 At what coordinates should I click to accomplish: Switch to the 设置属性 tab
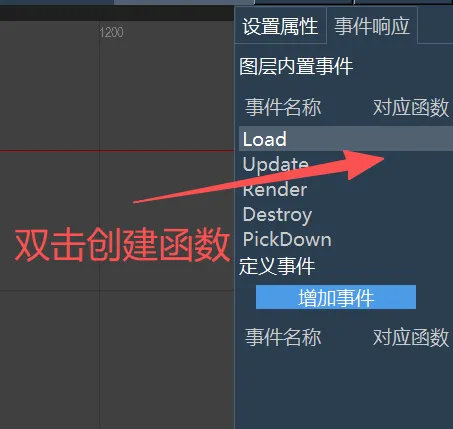280,26
